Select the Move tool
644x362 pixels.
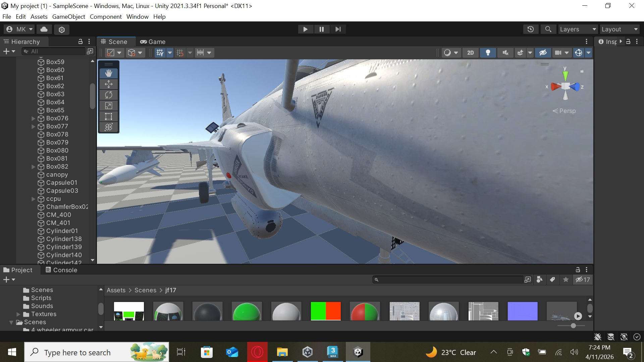tap(108, 84)
